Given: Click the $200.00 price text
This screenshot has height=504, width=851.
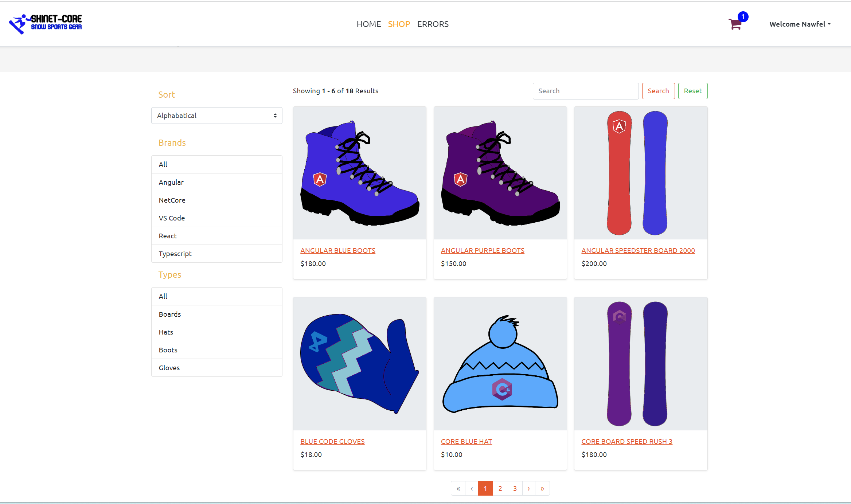Looking at the screenshot, I should point(594,263).
